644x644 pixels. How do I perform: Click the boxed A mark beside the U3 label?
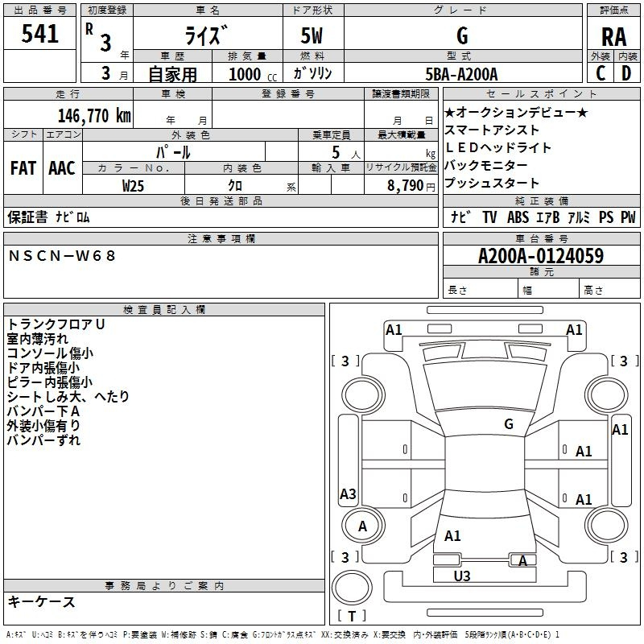[523, 560]
